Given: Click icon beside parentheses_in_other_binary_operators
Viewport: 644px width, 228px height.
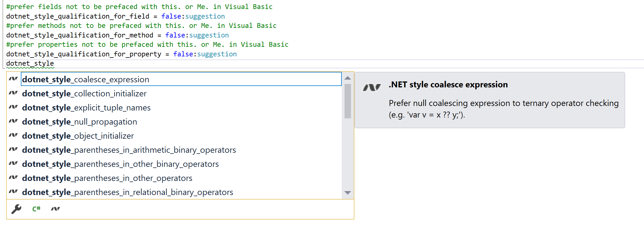Looking at the screenshot, I should tap(13, 163).
